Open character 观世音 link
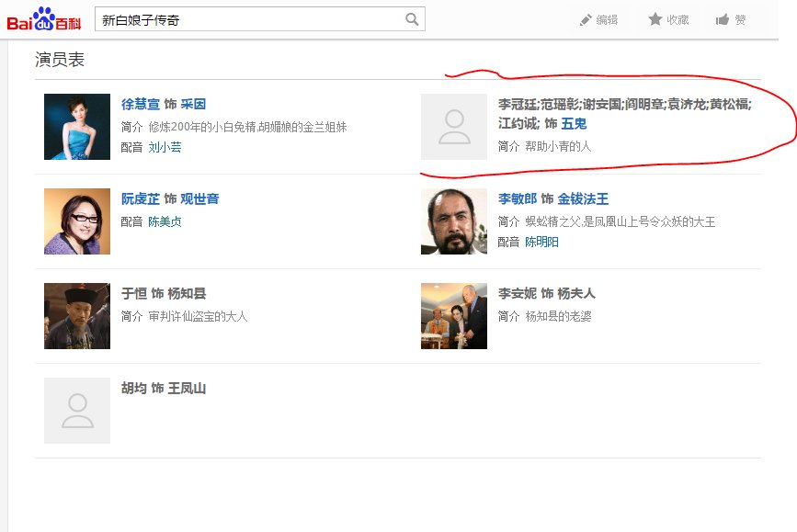Screen dimensions: 797x532 pos(199,199)
